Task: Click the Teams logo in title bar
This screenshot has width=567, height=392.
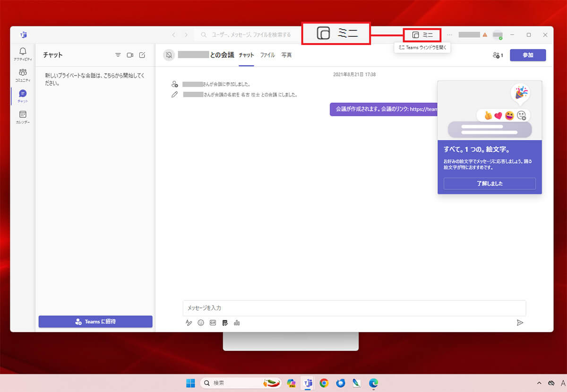Action: tap(23, 35)
